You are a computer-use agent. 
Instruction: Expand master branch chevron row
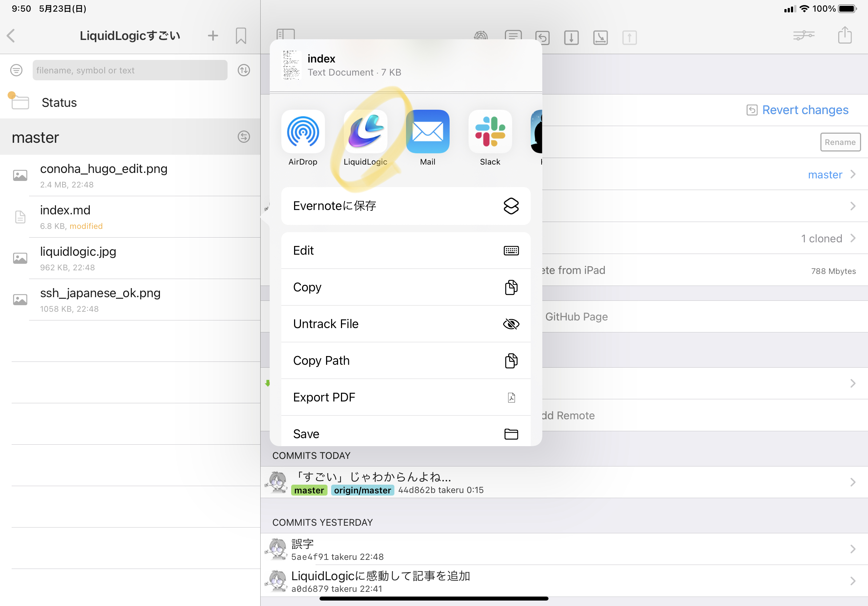tap(852, 174)
